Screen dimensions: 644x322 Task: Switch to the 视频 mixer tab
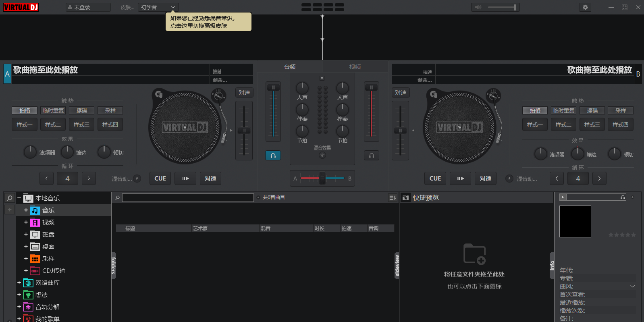355,67
